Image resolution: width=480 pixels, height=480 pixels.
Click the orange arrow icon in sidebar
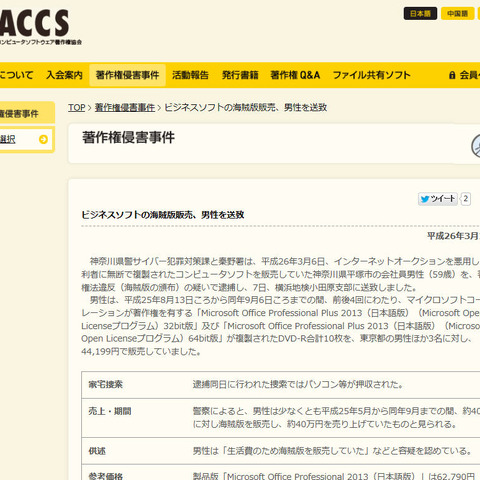43,139
